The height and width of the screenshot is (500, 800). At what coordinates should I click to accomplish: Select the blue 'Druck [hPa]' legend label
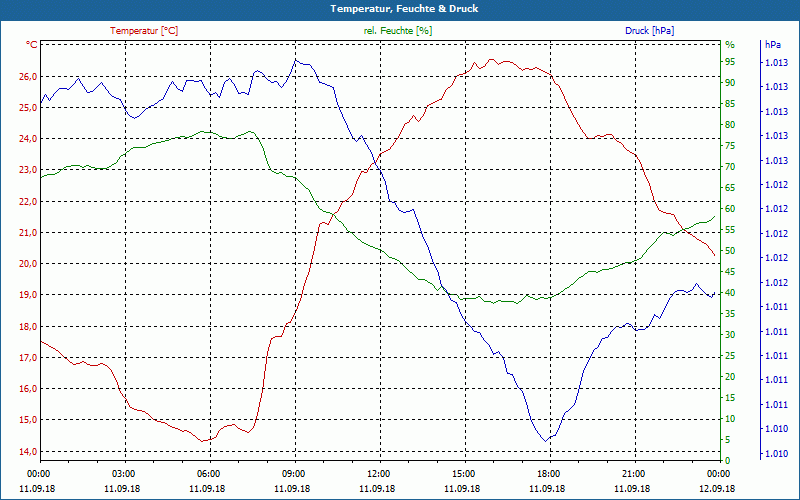tap(649, 31)
